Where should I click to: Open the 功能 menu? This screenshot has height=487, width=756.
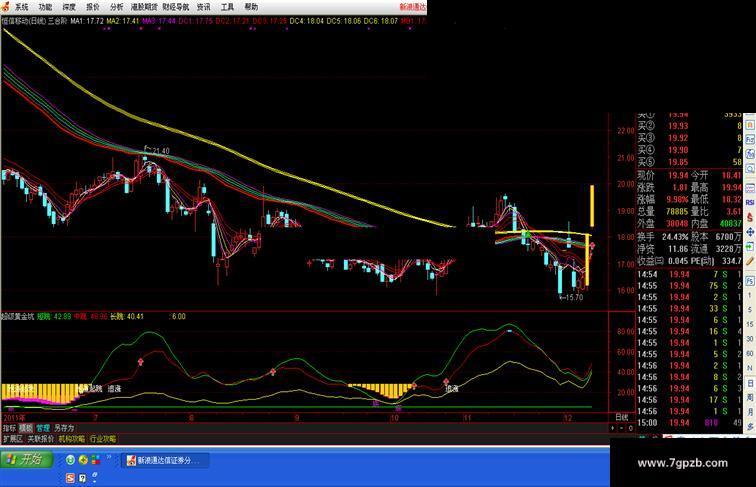pos(45,7)
